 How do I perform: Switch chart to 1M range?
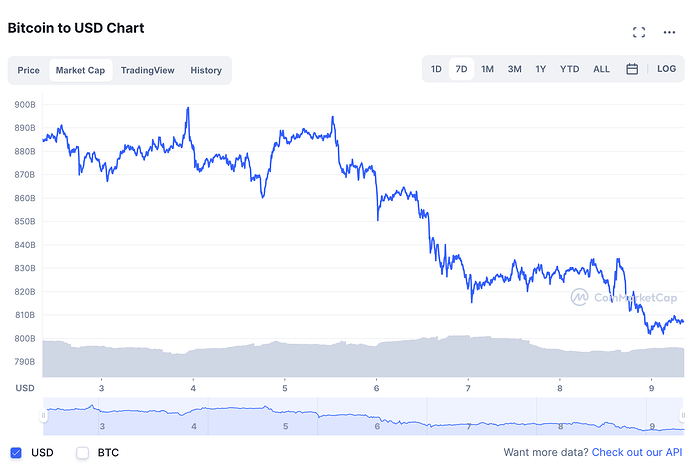click(487, 70)
